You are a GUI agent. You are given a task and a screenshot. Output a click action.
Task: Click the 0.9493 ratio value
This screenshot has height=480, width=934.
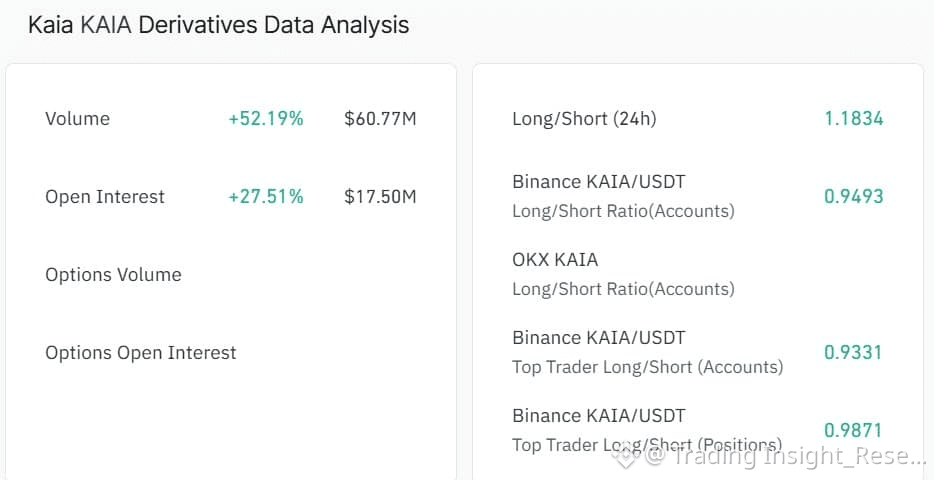tap(853, 196)
